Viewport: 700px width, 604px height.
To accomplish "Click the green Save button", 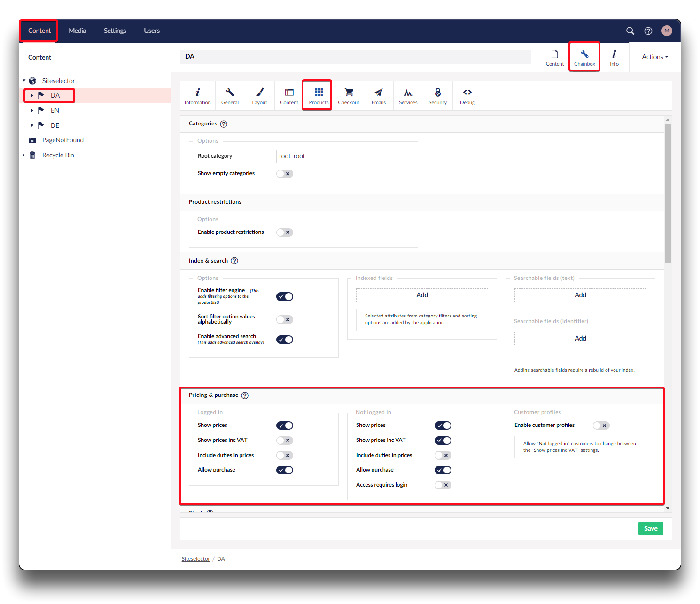I will point(650,529).
